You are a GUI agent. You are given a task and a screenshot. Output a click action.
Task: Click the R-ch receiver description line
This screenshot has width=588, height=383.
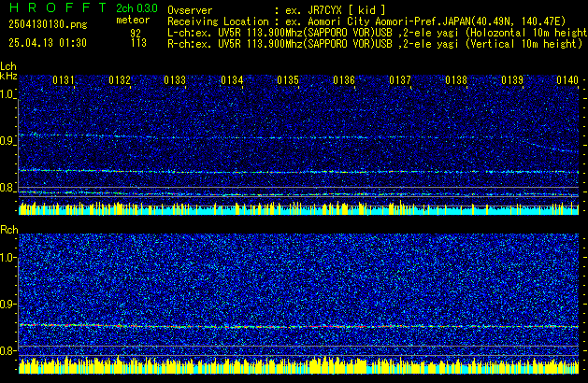(375, 44)
